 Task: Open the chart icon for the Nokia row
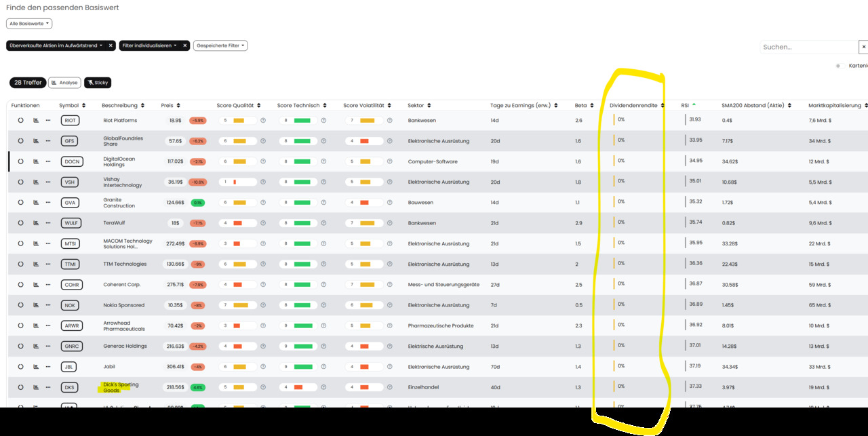click(x=36, y=305)
